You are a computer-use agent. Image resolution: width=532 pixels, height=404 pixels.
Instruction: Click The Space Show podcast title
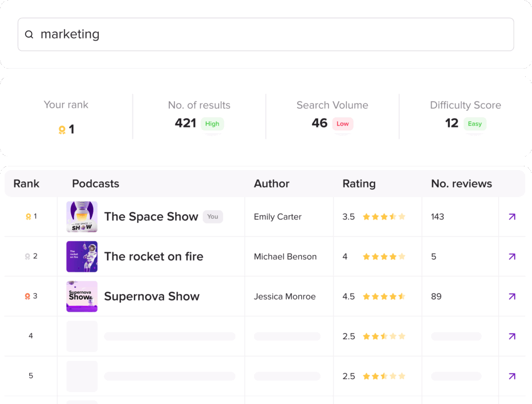point(151,217)
